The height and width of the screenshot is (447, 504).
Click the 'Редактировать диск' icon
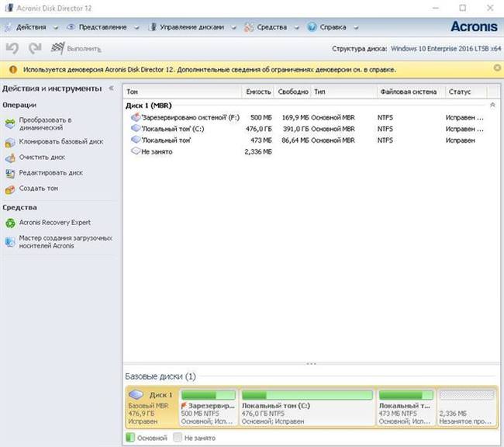(10, 174)
